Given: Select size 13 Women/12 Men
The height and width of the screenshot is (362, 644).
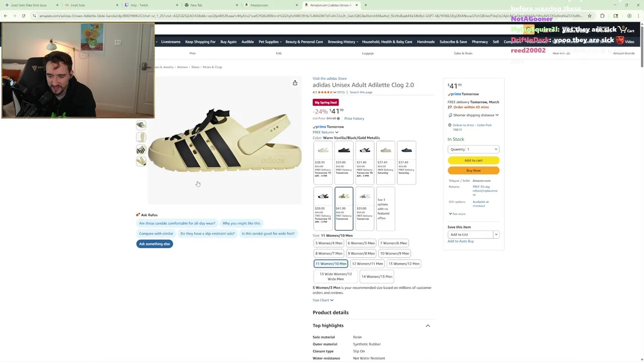Looking at the screenshot, I should coord(404,263).
